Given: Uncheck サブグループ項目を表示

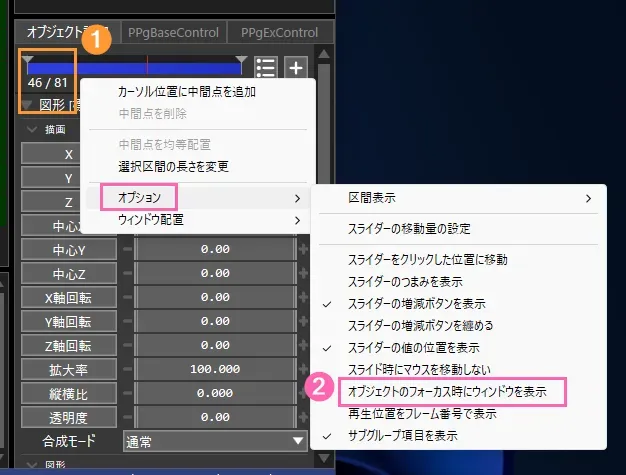Looking at the screenshot, I should coord(458,435).
